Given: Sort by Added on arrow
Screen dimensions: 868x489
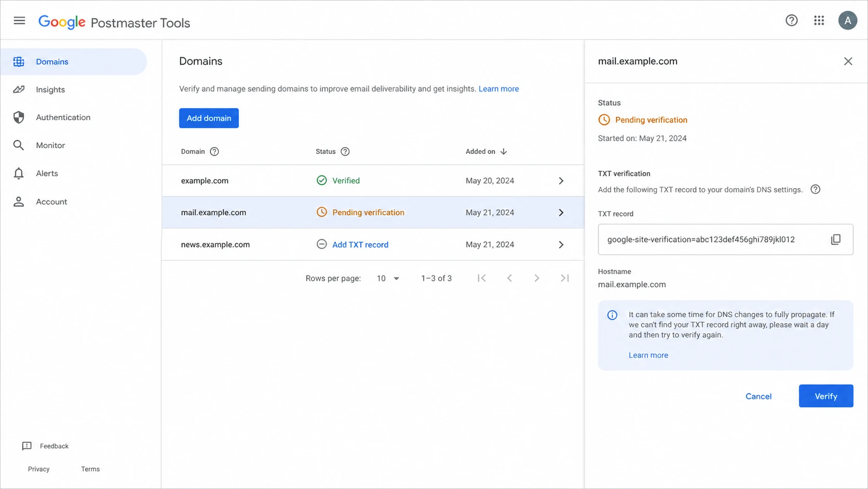Looking at the screenshot, I should 504,152.
